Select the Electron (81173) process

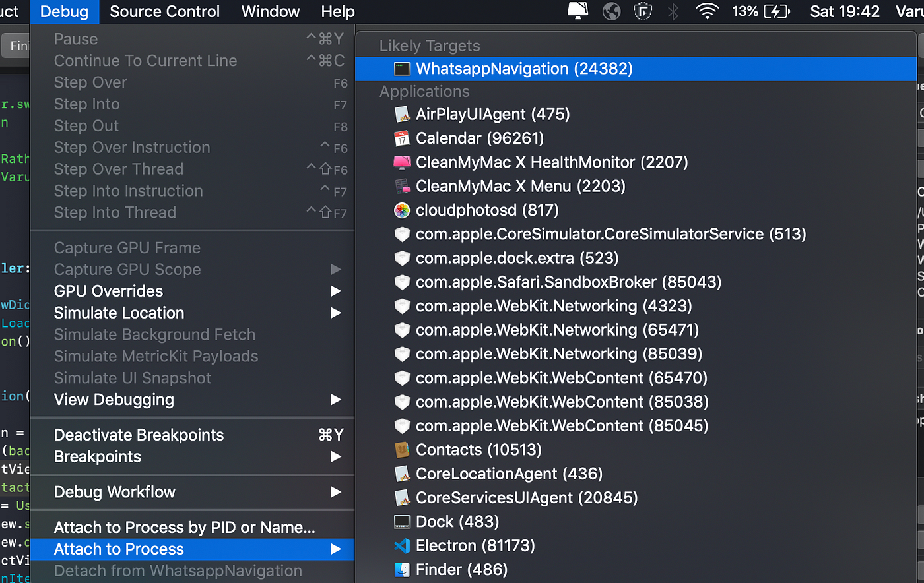click(x=636, y=546)
